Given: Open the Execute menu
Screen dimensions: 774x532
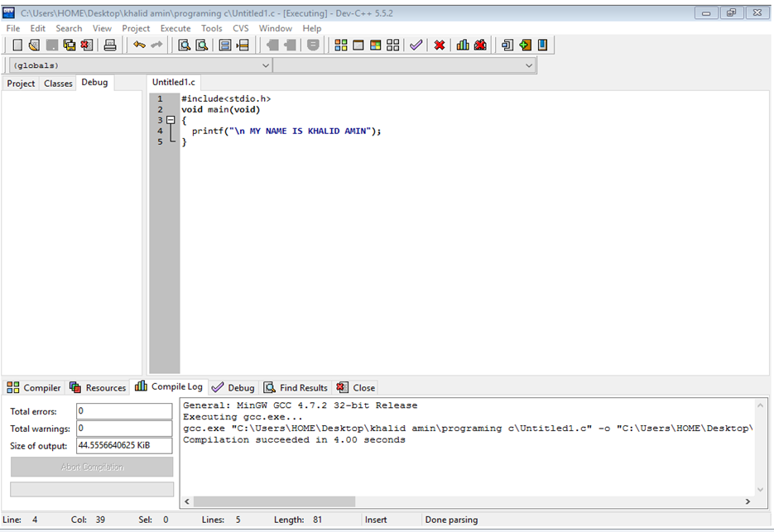Looking at the screenshot, I should pos(175,28).
